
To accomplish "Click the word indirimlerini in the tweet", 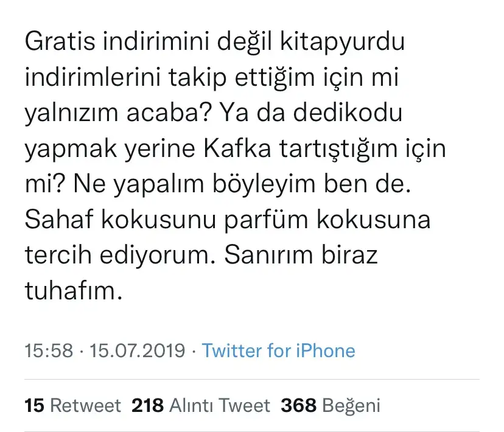I will point(92,79).
